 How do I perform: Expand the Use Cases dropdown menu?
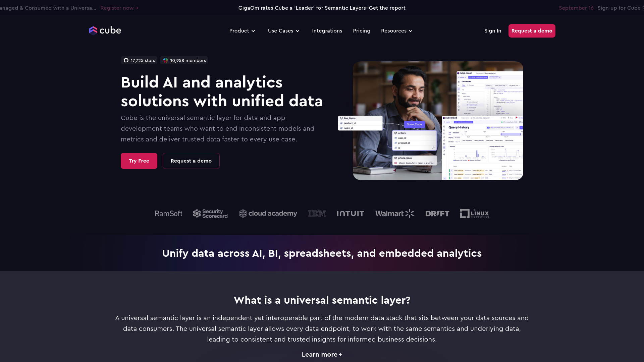click(x=284, y=31)
